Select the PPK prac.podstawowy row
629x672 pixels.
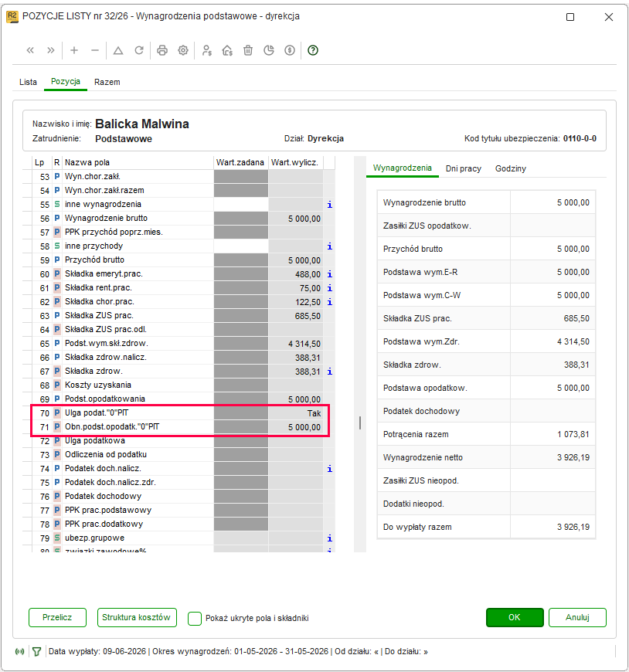point(178,511)
